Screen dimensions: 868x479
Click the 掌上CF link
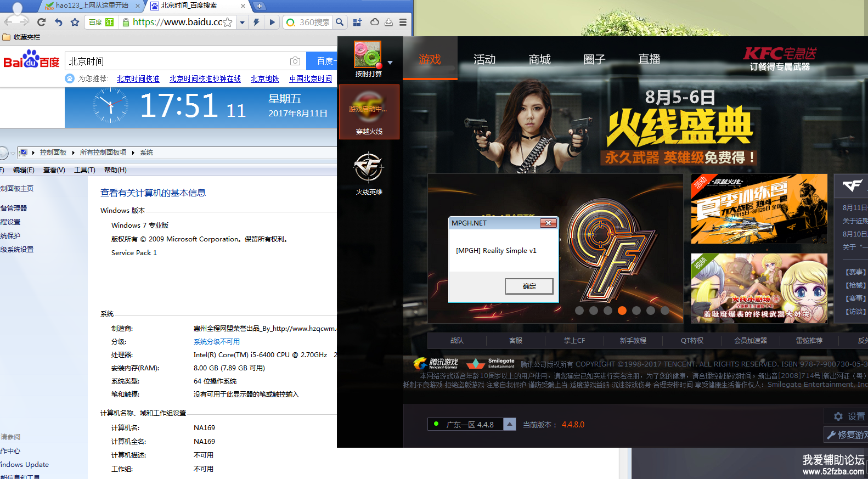[x=574, y=341]
